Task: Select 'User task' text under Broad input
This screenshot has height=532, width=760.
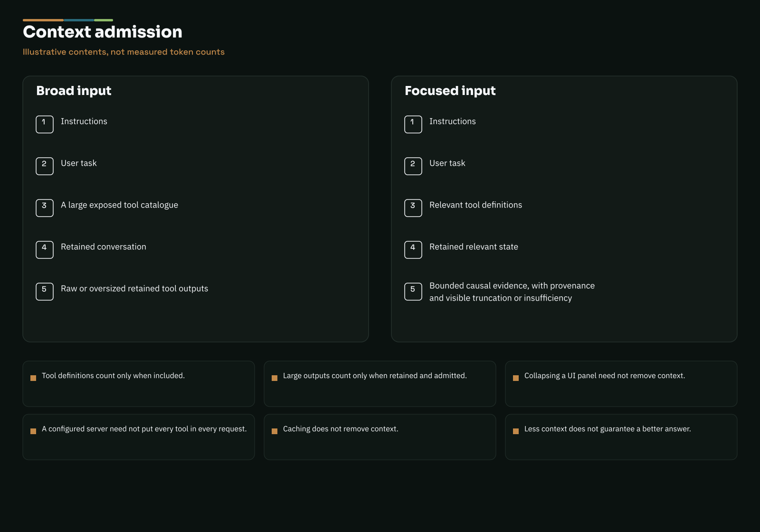Action: point(79,163)
